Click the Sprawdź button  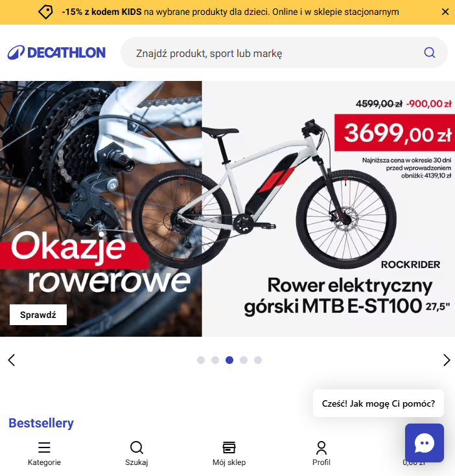pyautogui.click(x=38, y=315)
